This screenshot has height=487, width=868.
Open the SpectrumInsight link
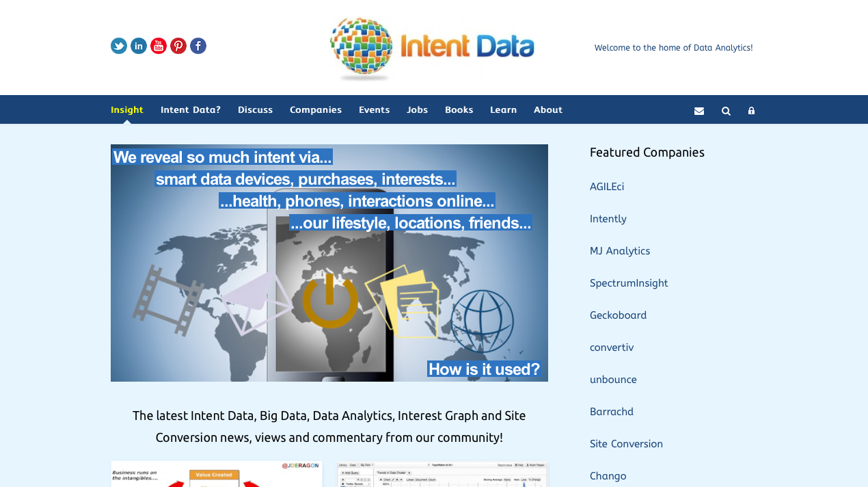click(629, 283)
